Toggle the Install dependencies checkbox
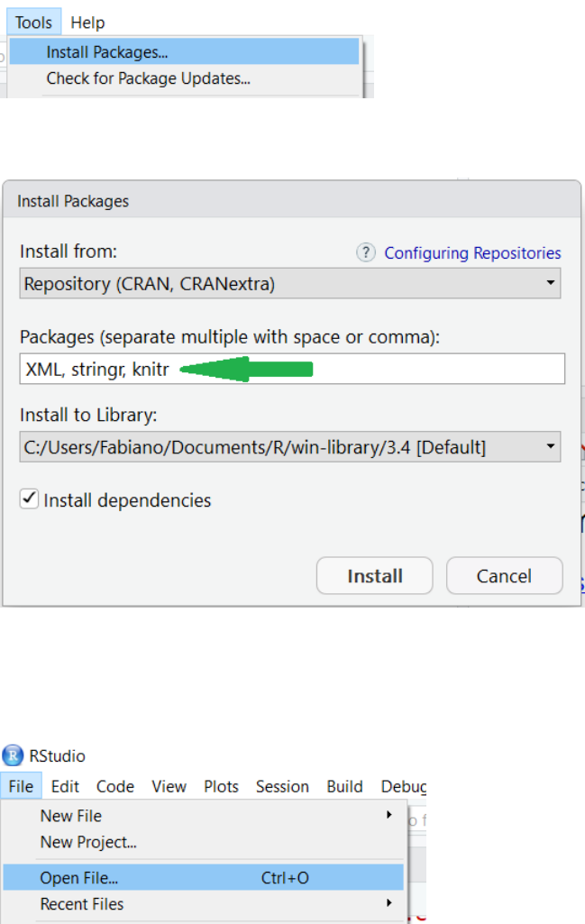Screen dimensions: 585x924 coord(30,499)
